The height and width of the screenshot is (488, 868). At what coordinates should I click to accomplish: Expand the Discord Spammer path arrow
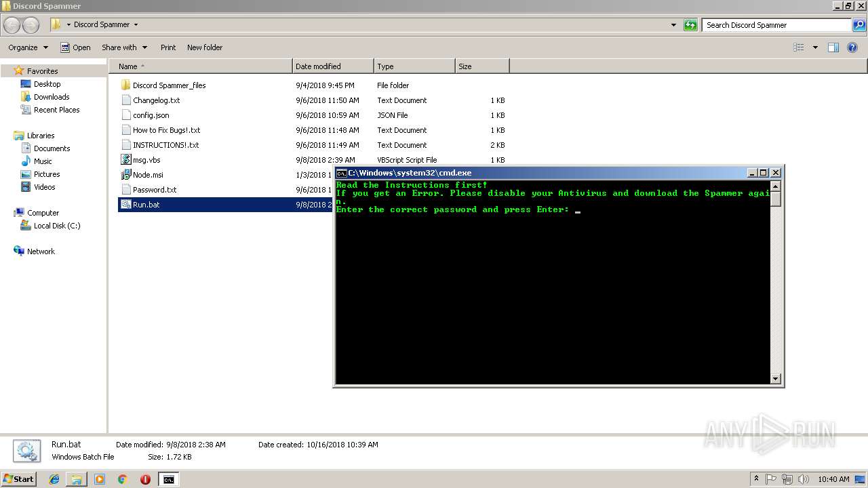(x=136, y=24)
